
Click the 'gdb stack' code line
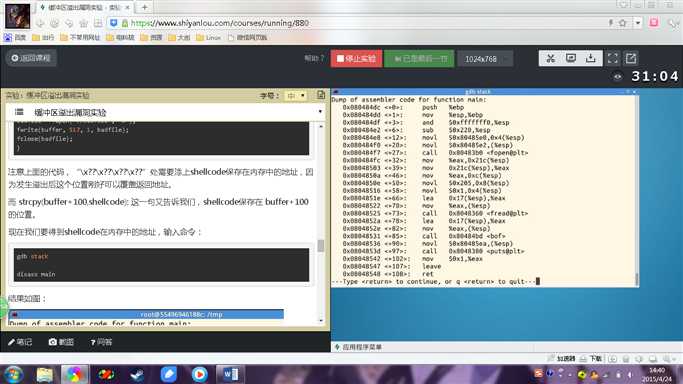point(32,256)
